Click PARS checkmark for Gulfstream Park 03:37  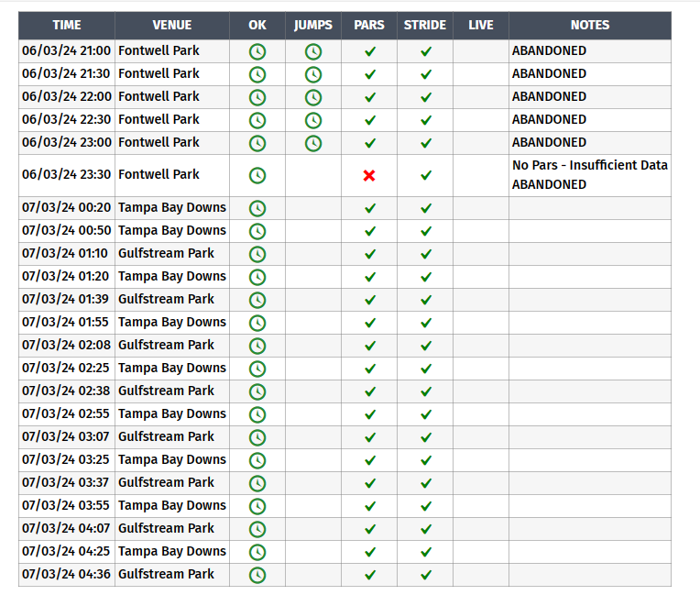click(369, 483)
